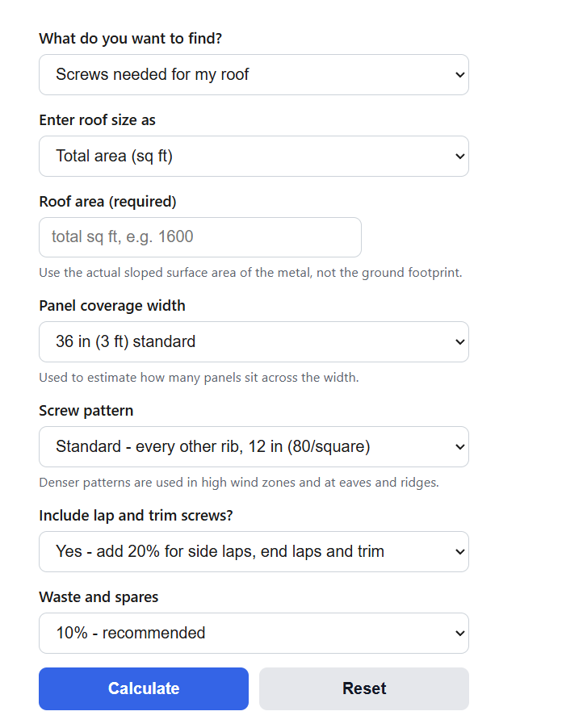Click the 'Waste and spares' label
The height and width of the screenshot is (728, 562).
99,597
